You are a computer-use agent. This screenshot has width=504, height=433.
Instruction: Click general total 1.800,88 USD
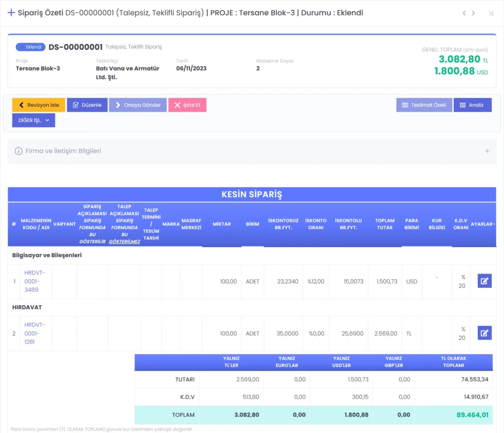(461, 71)
